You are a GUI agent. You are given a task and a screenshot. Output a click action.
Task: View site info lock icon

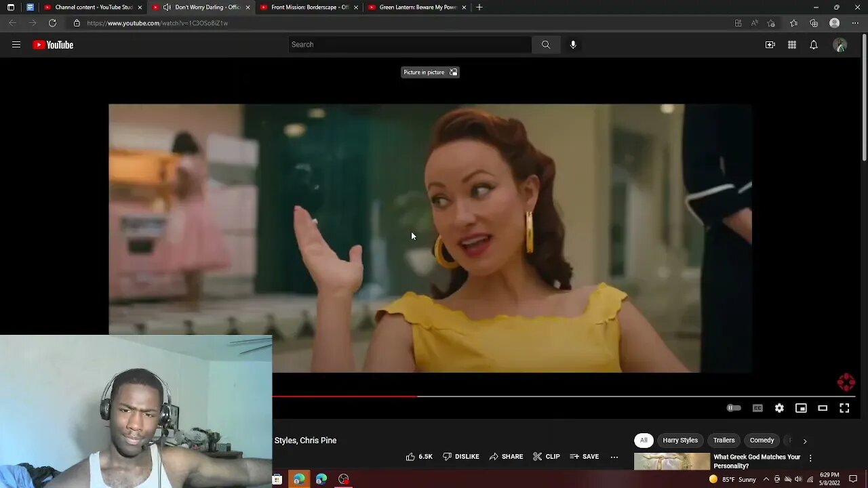(x=77, y=23)
